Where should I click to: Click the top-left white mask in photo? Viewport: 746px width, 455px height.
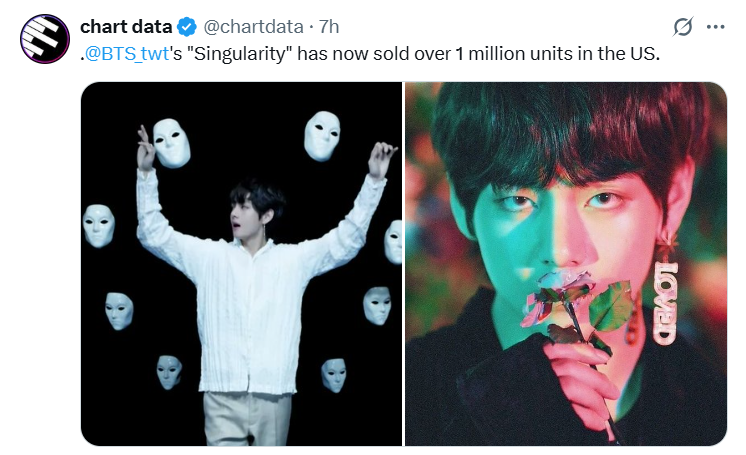(171, 143)
